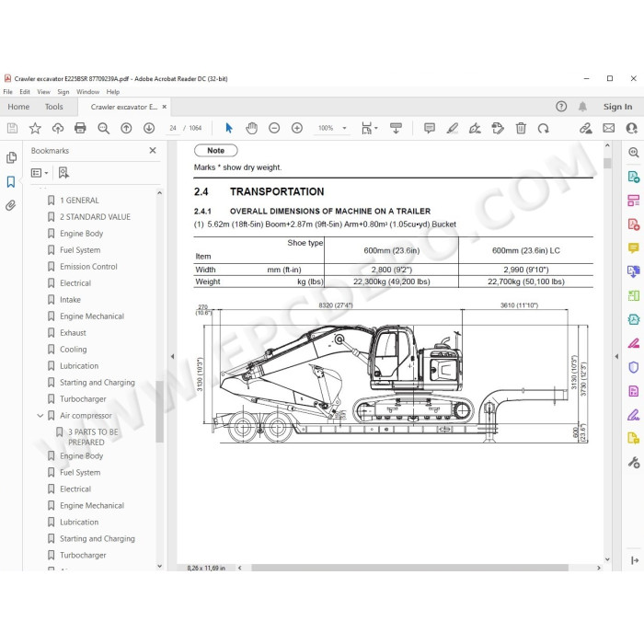Click the upload to cloud icon
This screenshot has width=644, height=644.
[57, 128]
